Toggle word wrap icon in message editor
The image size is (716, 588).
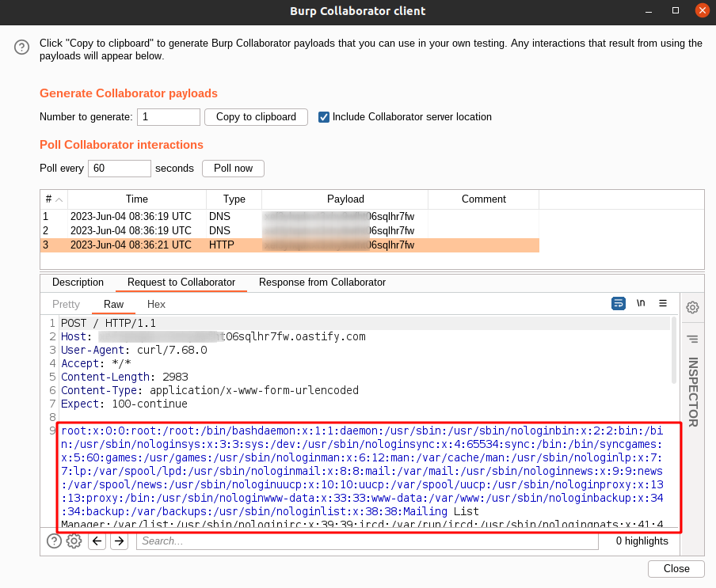(x=619, y=303)
